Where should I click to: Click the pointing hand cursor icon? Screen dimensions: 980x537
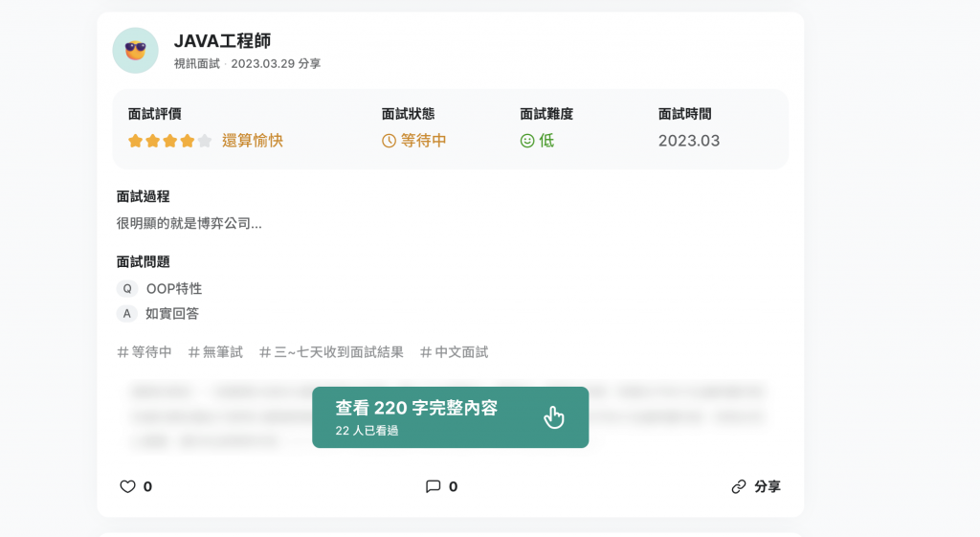554,417
